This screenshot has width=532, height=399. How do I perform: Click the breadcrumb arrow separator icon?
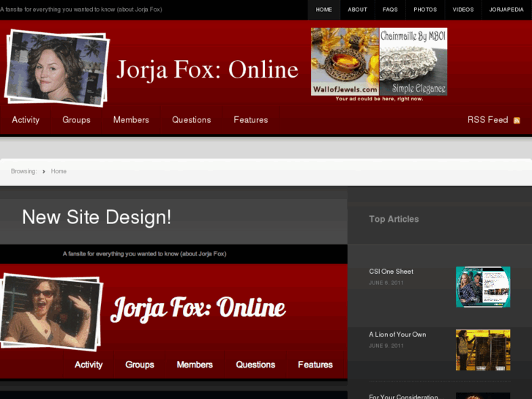(x=44, y=171)
